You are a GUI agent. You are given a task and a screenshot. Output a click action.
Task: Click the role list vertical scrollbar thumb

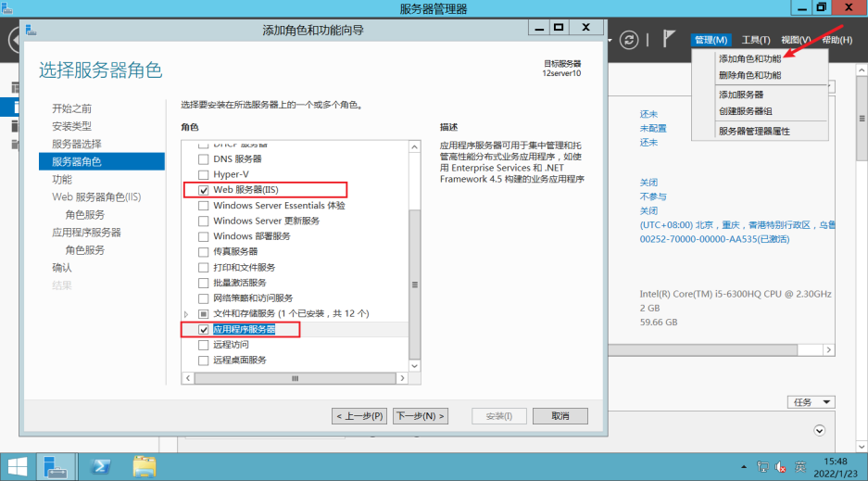414,285
